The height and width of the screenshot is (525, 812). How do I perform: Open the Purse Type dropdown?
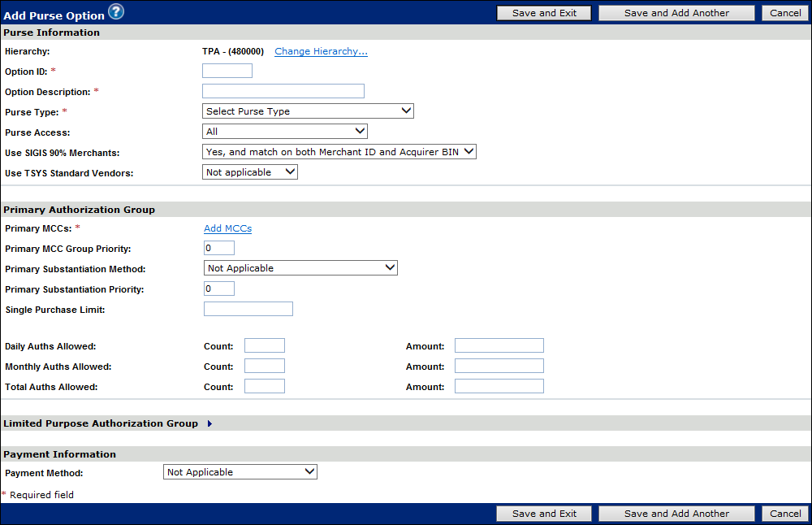point(308,111)
